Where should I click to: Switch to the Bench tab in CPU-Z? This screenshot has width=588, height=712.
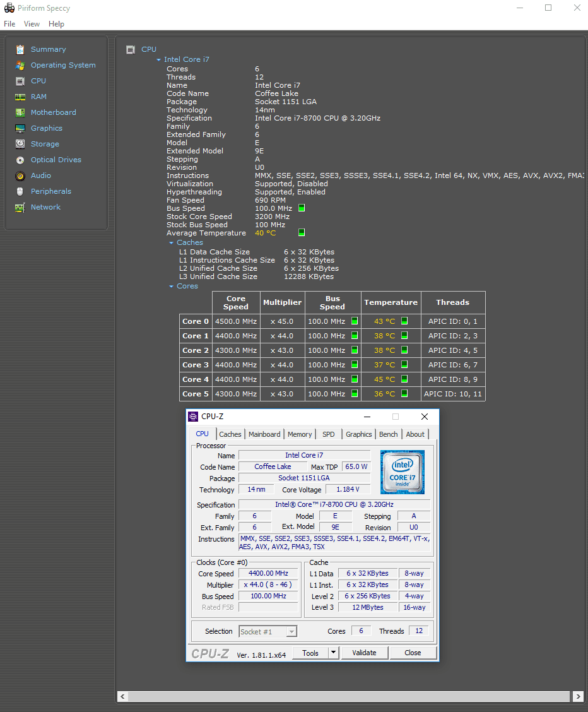(x=389, y=434)
